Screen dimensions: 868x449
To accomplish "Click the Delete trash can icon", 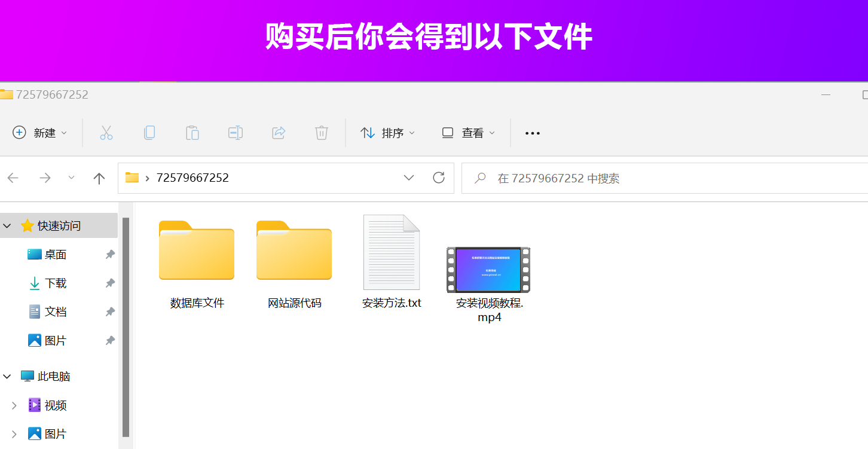I will click(322, 133).
